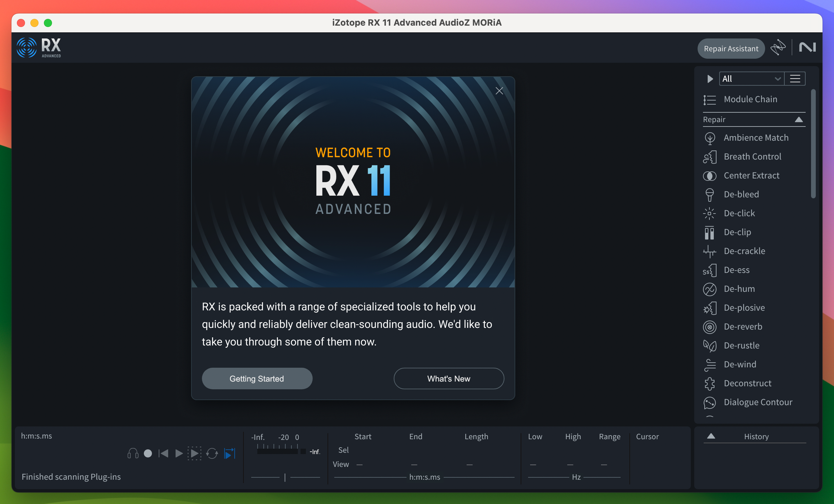Open the Dialogue Contour module
Screen dimensions: 834x504
748,402
